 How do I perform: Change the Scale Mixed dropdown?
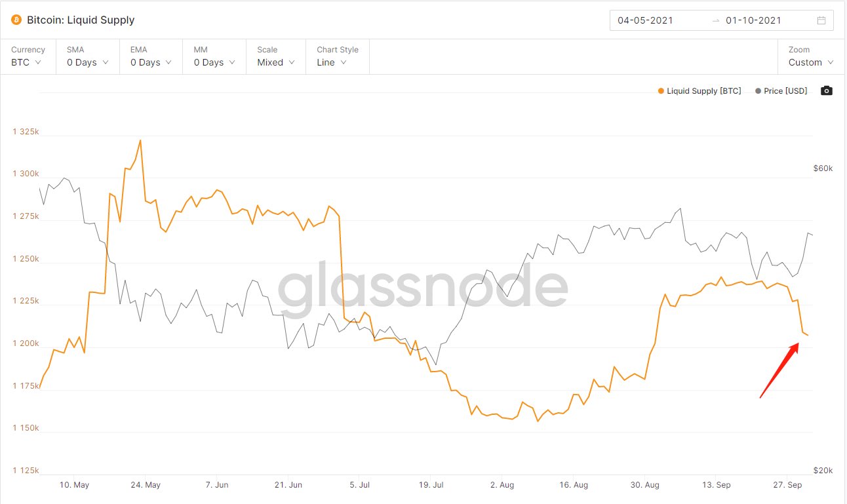point(276,56)
